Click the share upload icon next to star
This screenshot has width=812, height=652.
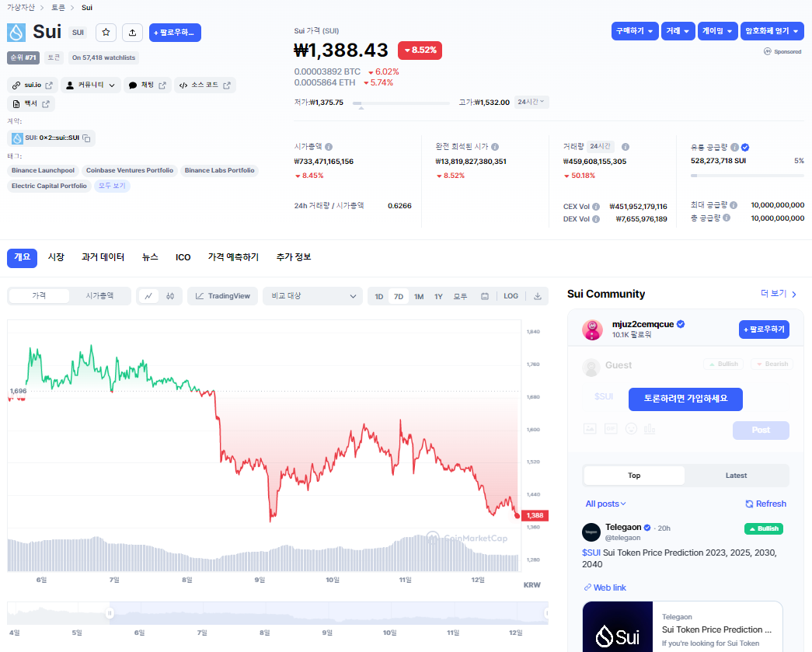point(133,32)
